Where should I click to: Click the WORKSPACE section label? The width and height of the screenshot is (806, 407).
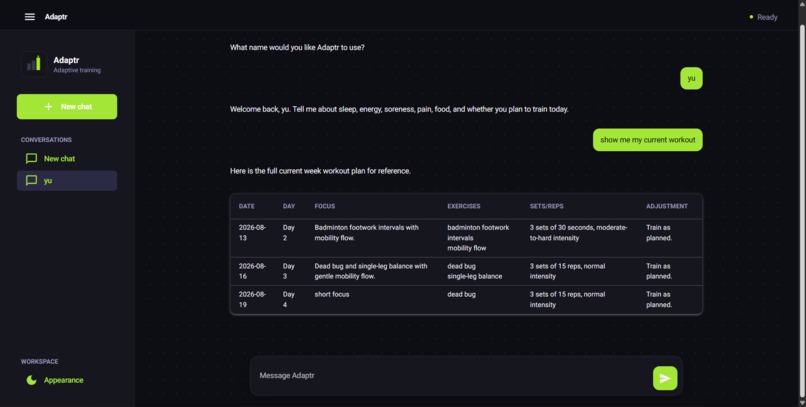click(40, 362)
